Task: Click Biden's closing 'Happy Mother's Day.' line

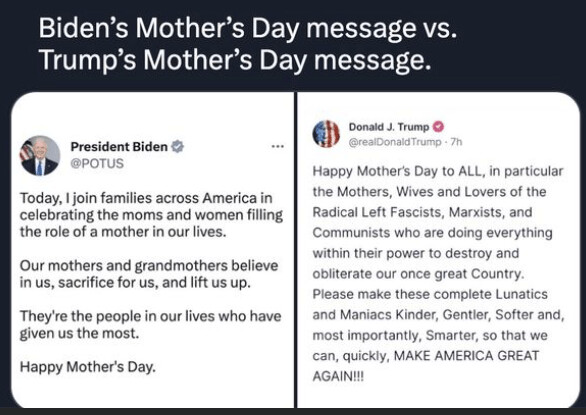Action: coord(87,367)
